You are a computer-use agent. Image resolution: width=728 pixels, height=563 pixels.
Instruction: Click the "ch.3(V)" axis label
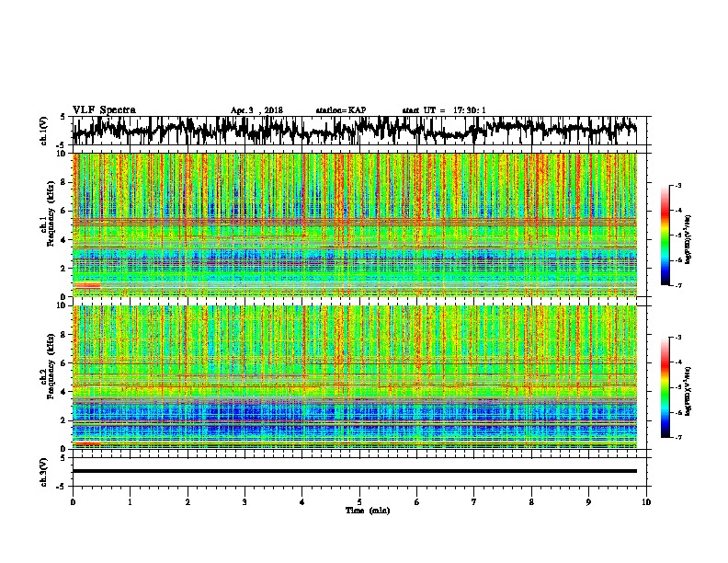coord(44,472)
